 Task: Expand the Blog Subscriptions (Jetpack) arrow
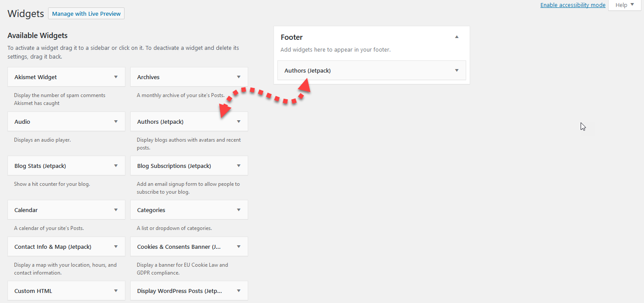pyautogui.click(x=239, y=166)
